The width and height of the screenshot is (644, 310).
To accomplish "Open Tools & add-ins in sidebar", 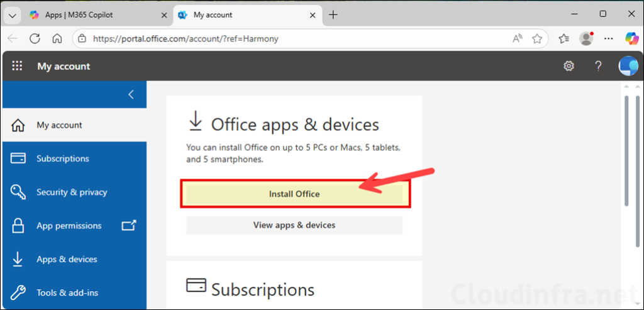I will 74,293.
